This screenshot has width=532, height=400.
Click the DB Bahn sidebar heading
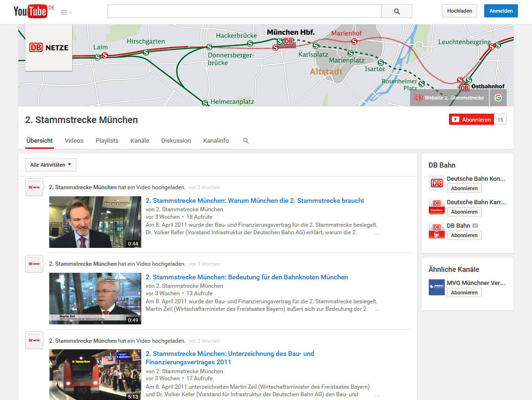tap(442, 165)
